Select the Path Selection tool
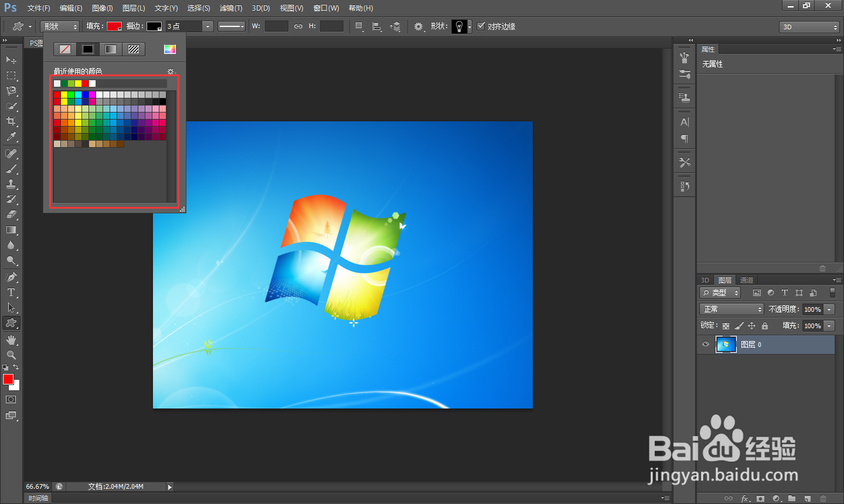 [11, 307]
